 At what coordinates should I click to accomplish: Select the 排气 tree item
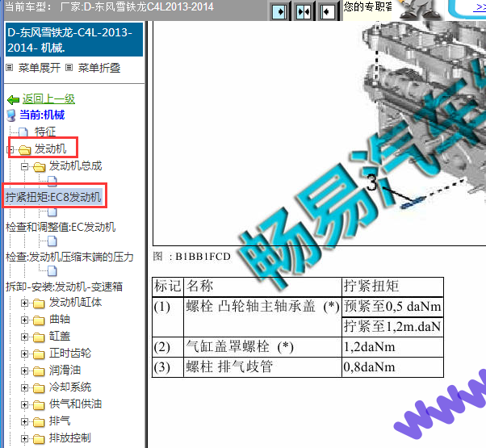[60, 421]
